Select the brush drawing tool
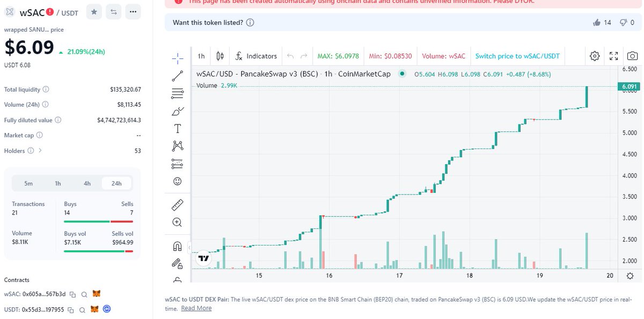 pos(178,111)
